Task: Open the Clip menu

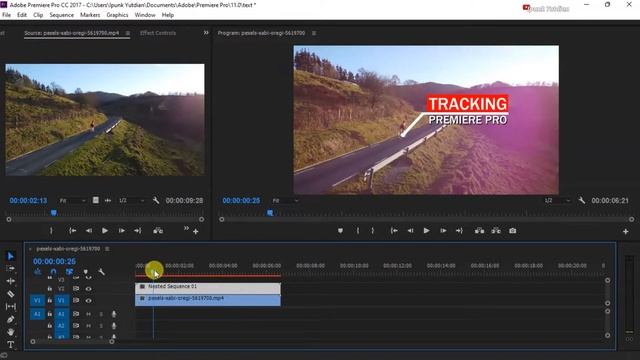Action: tap(38, 15)
